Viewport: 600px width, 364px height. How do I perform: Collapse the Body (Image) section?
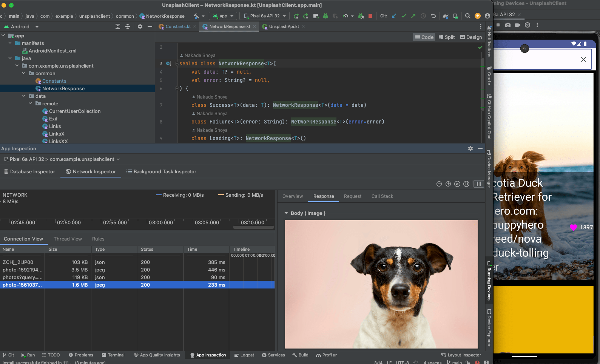pyautogui.click(x=286, y=213)
